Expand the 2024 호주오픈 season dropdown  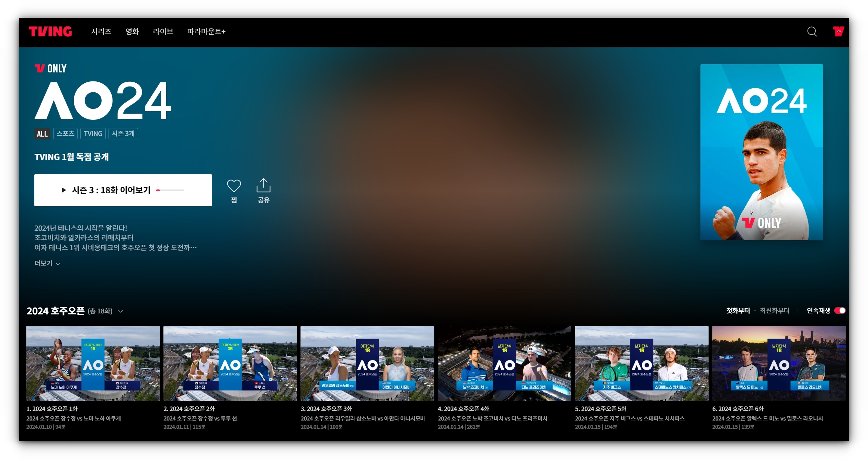point(121,311)
